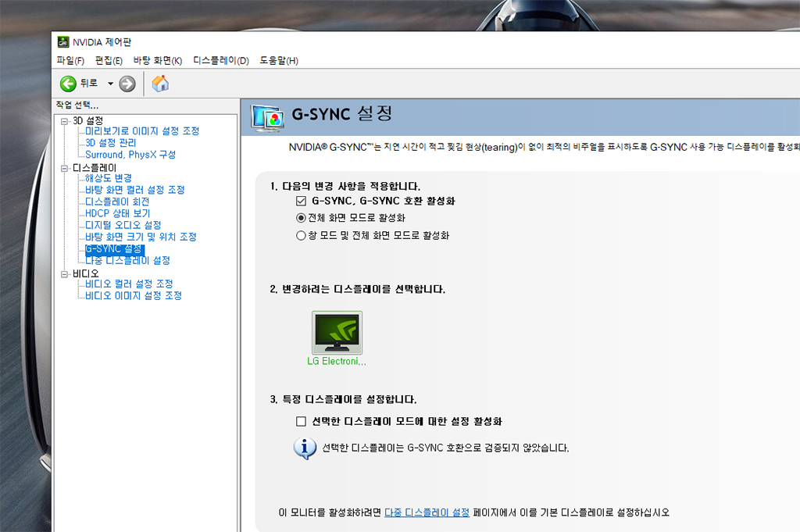The height and width of the screenshot is (532, 800).
Task: Open 디지털 오디오 설정 page
Action: click(123, 225)
